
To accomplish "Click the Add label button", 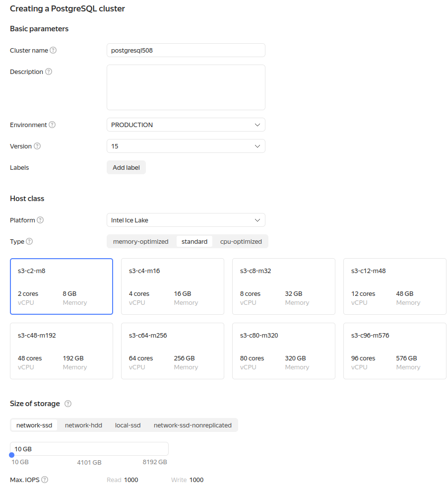I will pos(126,167).
